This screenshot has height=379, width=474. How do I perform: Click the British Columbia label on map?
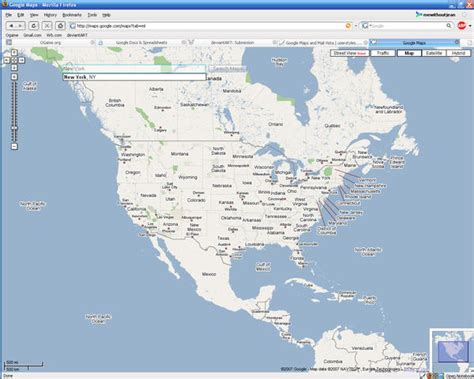pyautogui.click(x=115, y=103)
